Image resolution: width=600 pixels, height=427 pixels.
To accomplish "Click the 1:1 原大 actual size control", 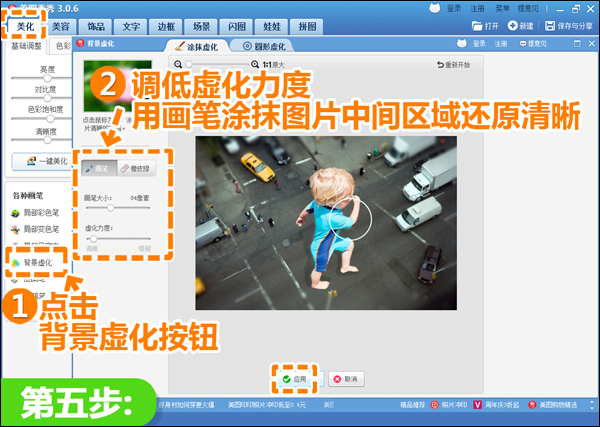I will (x=274, y=65).
